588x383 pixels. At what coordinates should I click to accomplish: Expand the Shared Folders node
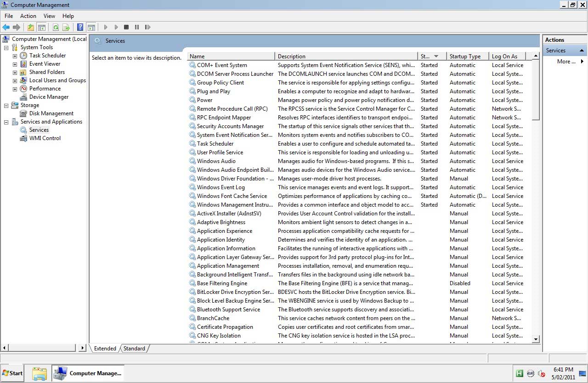pyautogui.click(x=15, y=72)
